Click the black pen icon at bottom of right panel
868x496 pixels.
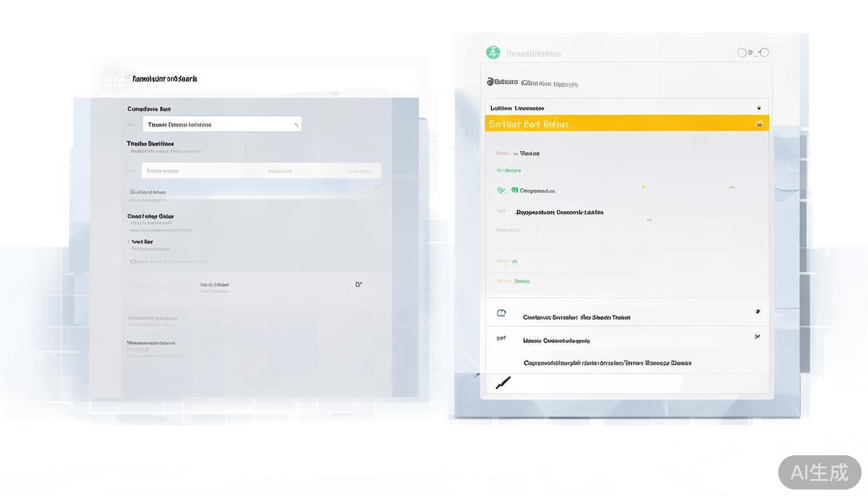click(503, 383)
